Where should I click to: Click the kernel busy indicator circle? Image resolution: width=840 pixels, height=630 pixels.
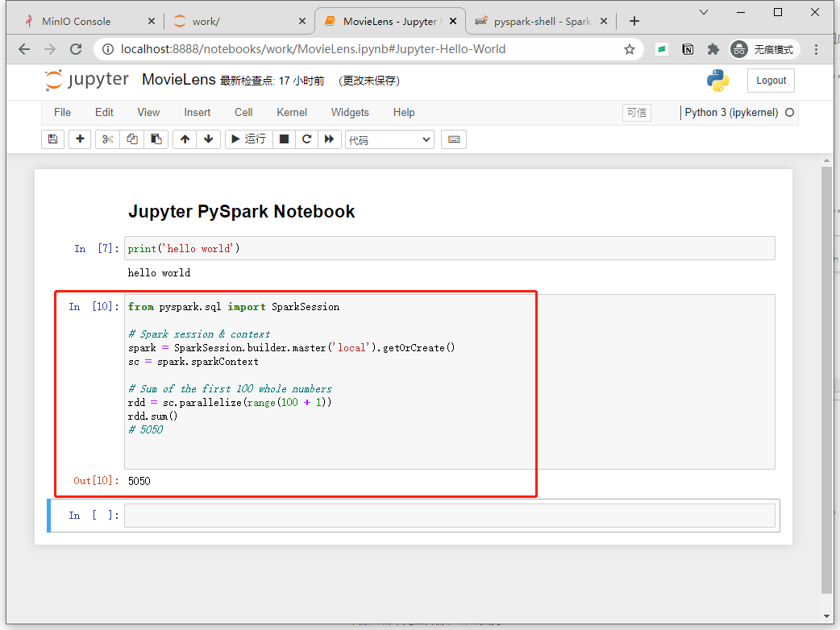[789, 113]
